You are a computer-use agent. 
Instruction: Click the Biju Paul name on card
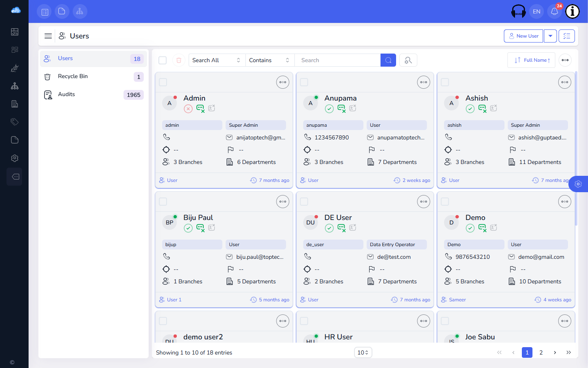tap(198, 218)
